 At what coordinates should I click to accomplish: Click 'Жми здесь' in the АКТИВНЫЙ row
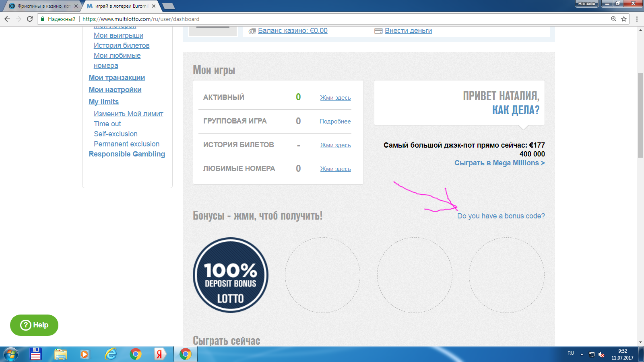(335, 98)
